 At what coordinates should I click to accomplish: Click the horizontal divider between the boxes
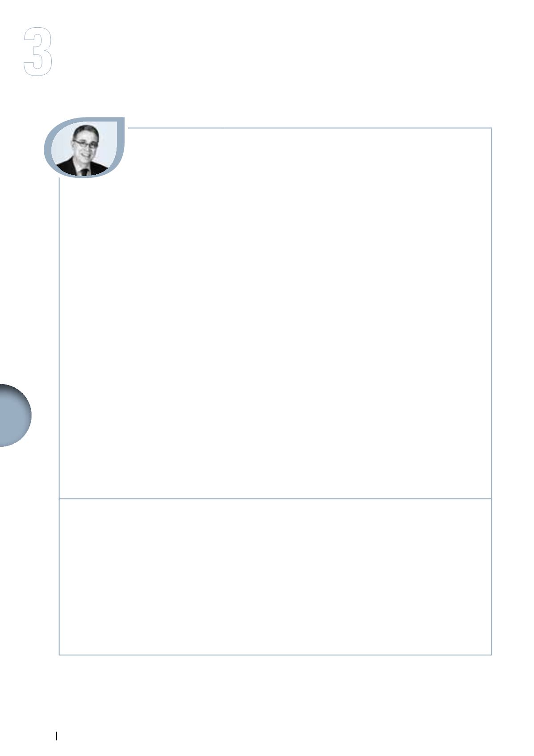[275, 498]
